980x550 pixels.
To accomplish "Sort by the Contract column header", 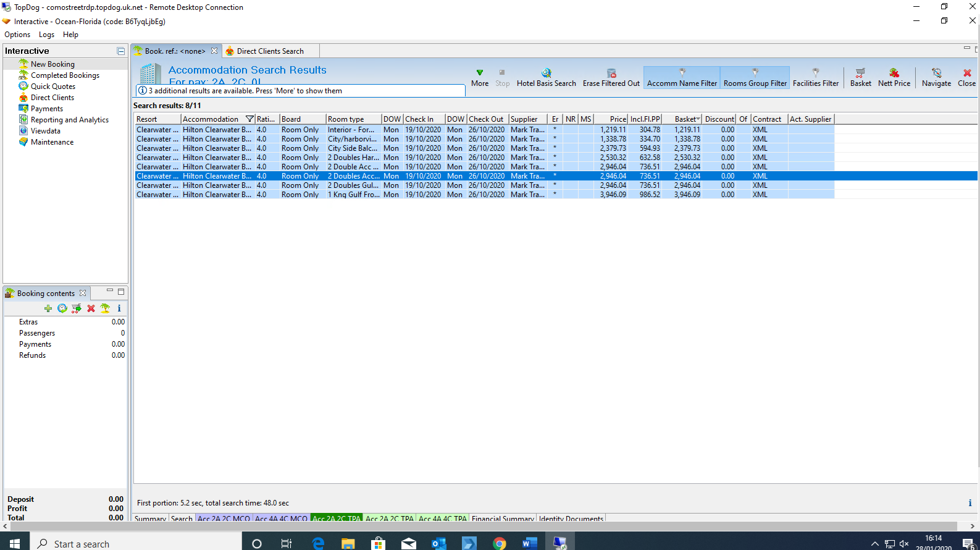I will point(769,119).
